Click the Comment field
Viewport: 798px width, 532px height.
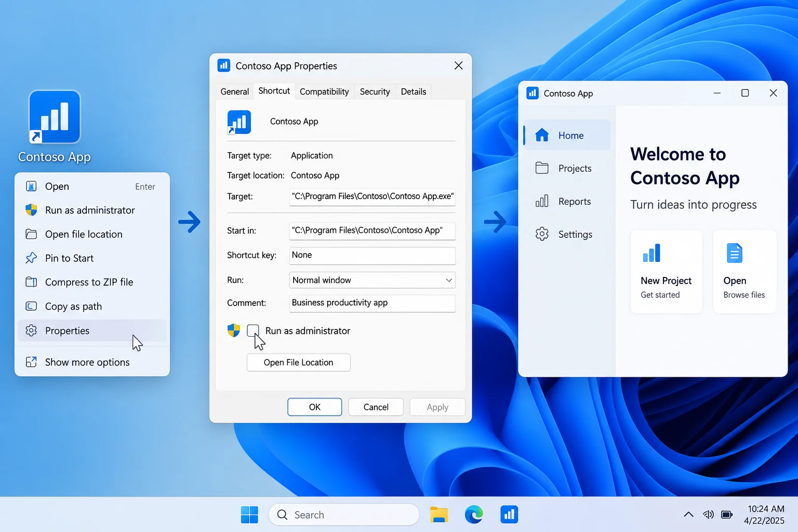[x=372, y=303]
